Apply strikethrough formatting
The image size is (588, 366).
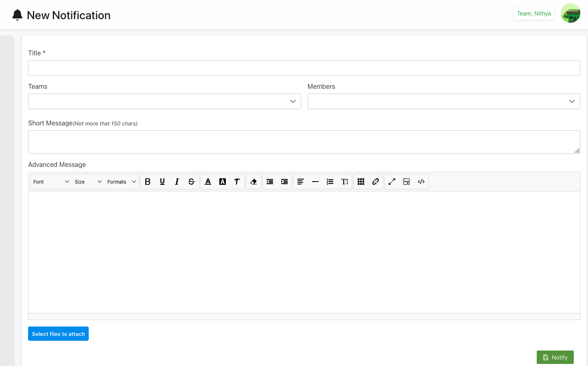(192, 182)
